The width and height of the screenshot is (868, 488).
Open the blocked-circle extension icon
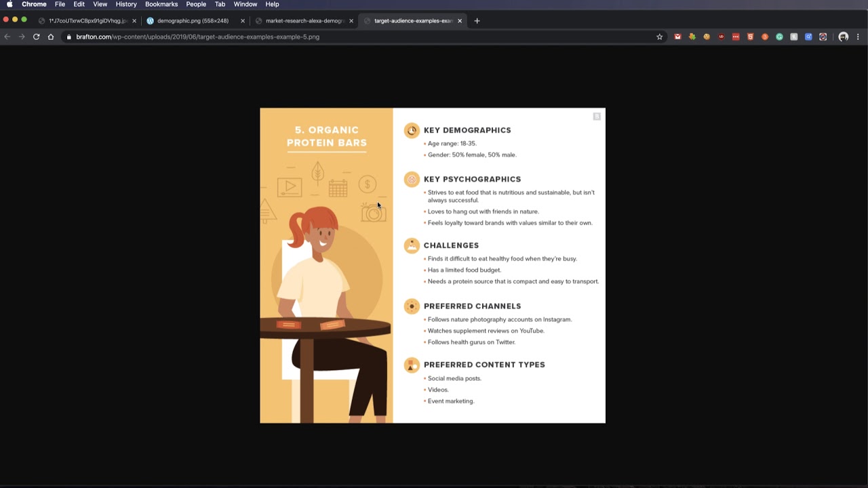[823, 37]
